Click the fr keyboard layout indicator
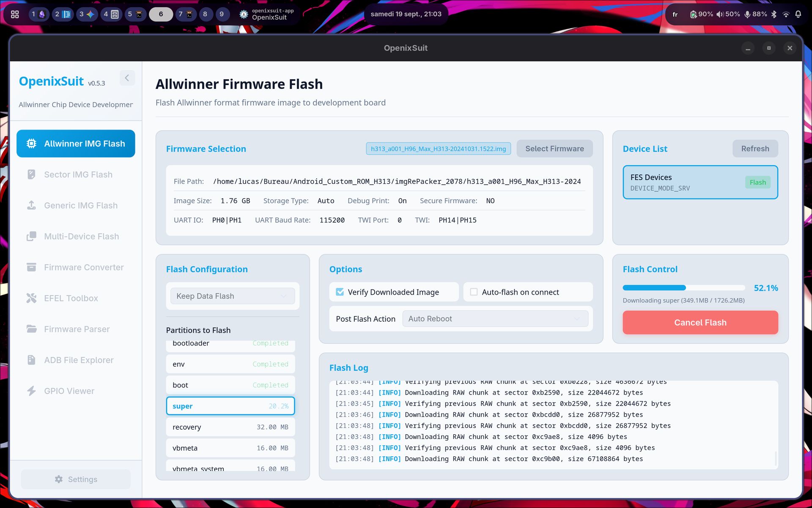 [x=675, y=14]
